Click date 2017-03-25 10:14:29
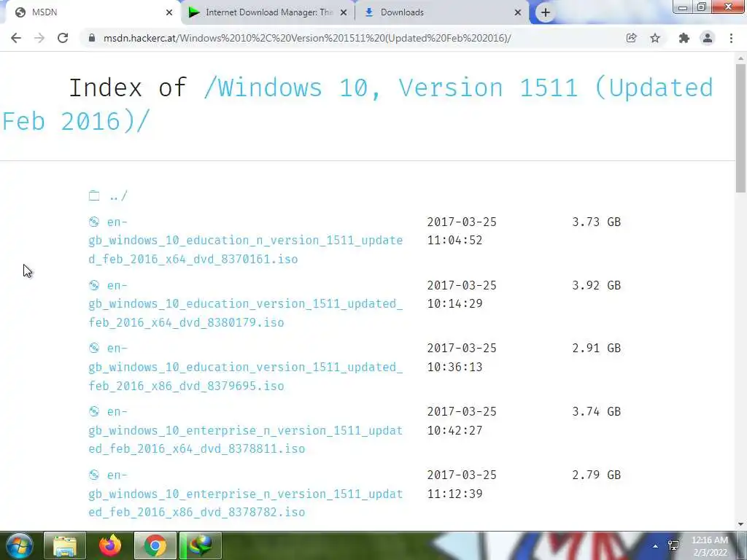747x560 pixels. pyautogui.click(x=462, y=295)
